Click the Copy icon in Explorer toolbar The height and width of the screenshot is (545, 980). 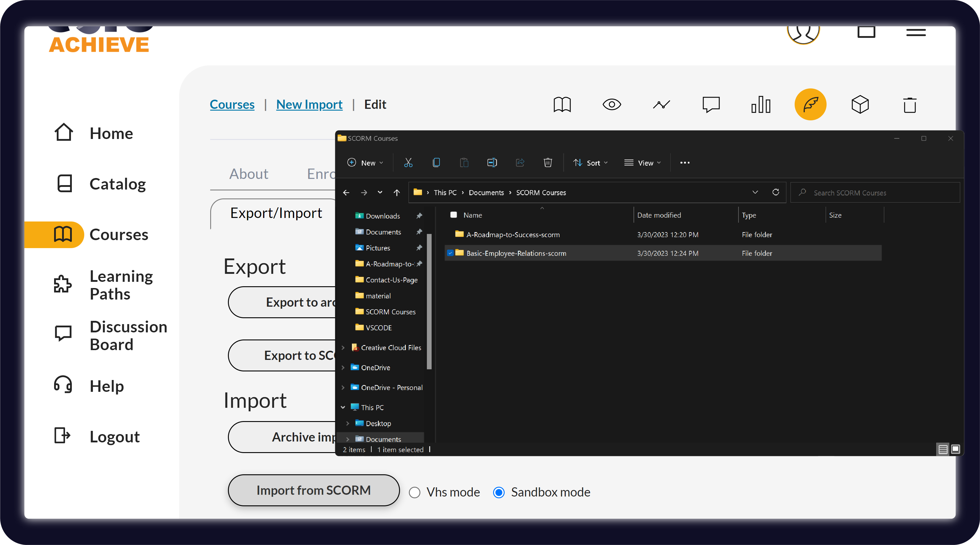[x=436, y=163]
